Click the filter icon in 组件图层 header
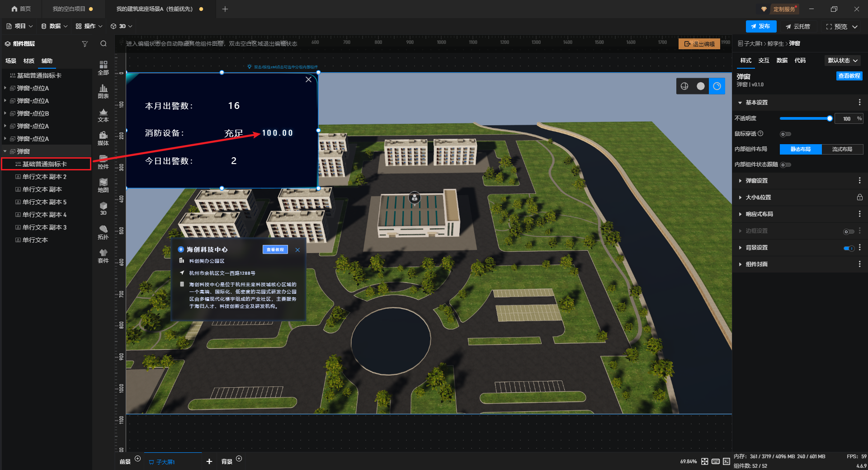 click(85, 44)
